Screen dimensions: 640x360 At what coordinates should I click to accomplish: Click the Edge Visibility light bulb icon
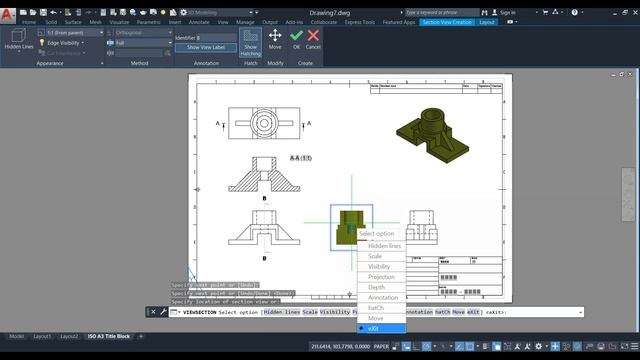42,42
